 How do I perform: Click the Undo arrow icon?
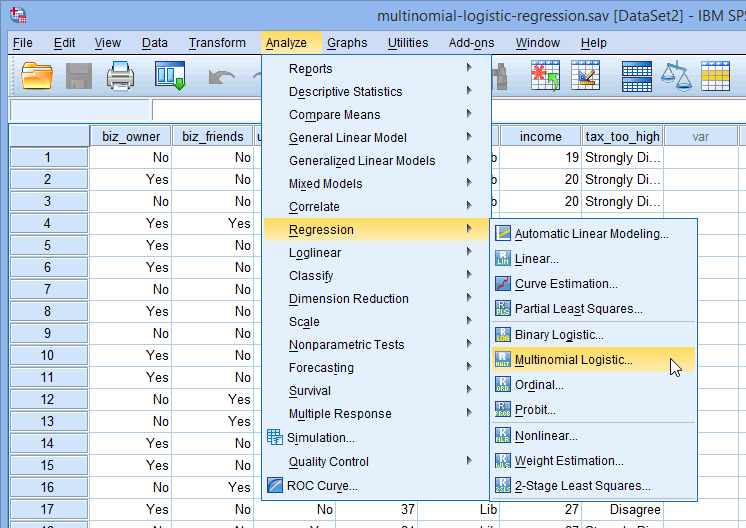tap(222, 76)
